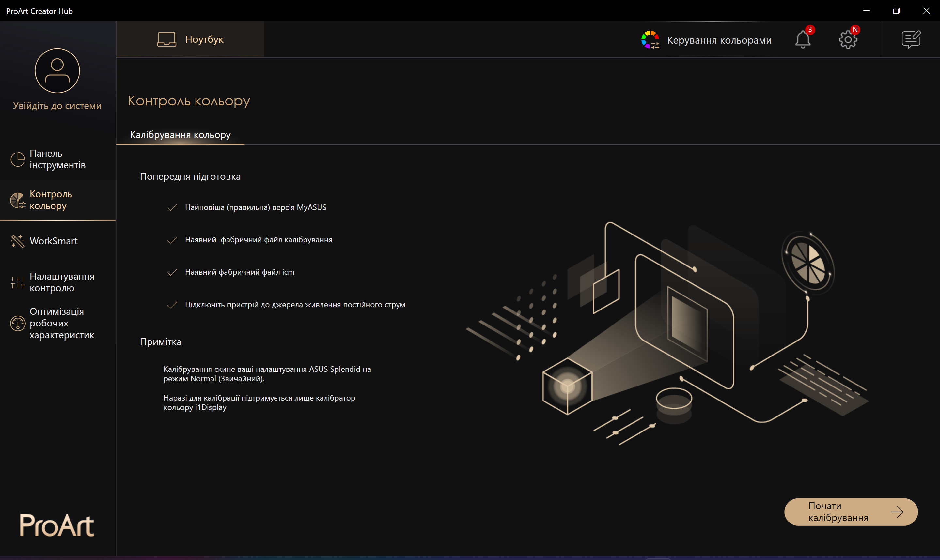Click checkmark beside фабричний файл калібрування
The image size is (940, 560).
172,240
